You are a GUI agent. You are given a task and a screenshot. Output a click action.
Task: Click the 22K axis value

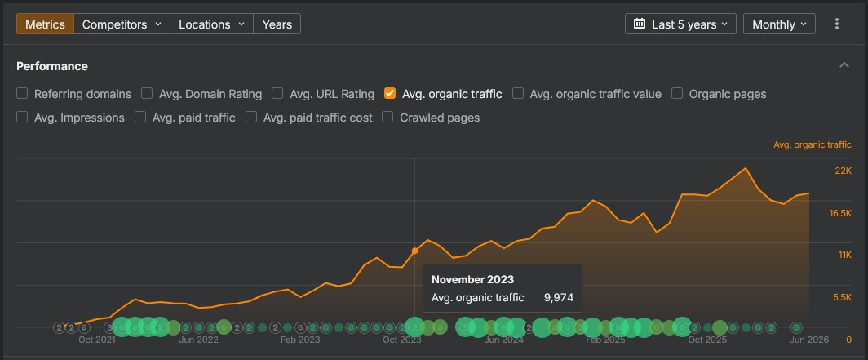click(843, 171)
